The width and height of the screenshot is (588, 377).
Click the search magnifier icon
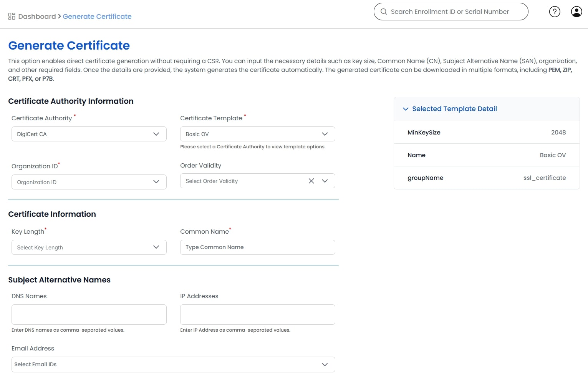tap(384, 12)
